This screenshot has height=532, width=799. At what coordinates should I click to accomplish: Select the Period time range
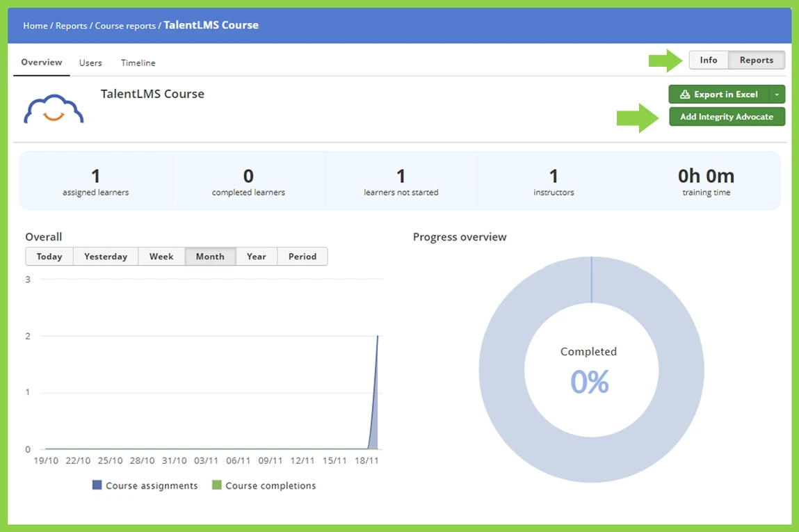[302, 257]
